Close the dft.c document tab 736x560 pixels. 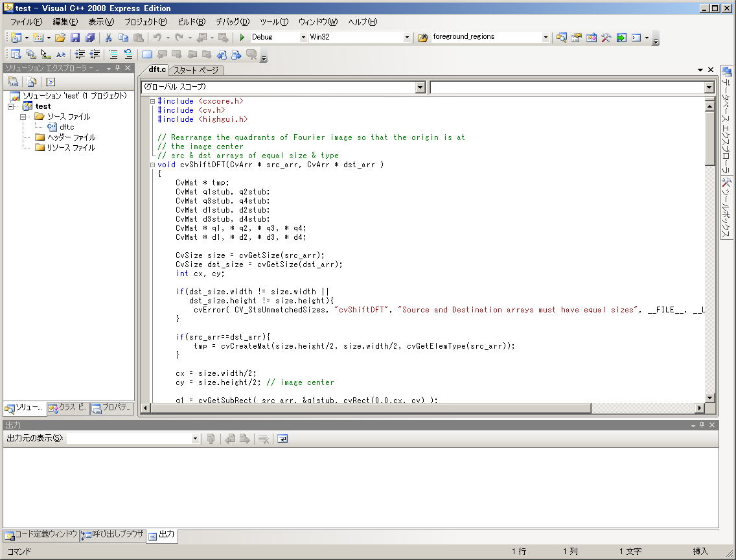[711, 70]
